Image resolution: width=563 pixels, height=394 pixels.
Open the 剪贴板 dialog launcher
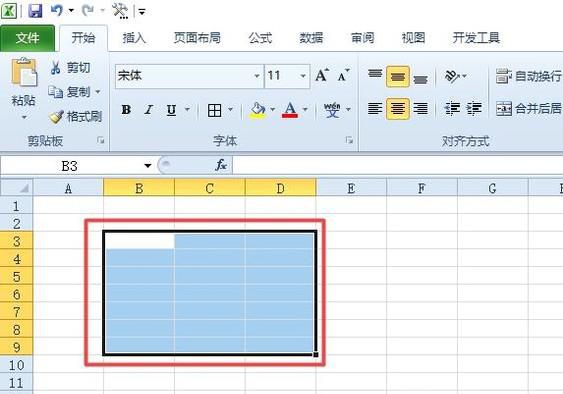point(101,141)
